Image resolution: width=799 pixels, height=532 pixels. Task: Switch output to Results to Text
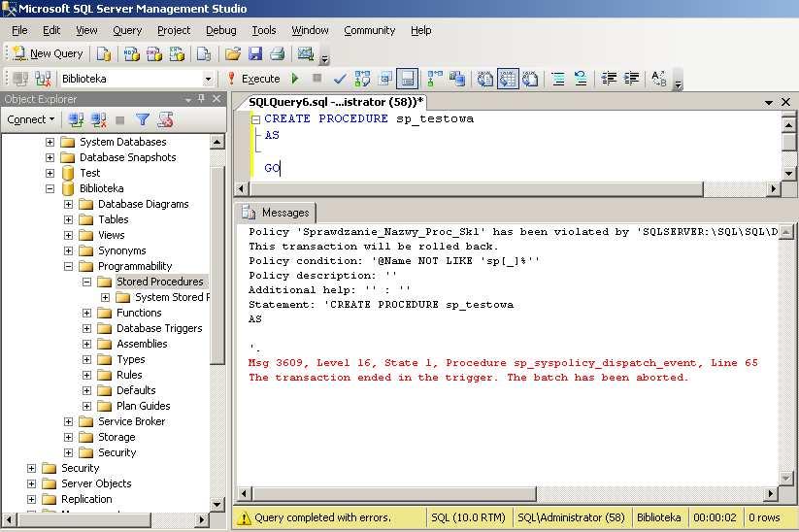(485, 79)
